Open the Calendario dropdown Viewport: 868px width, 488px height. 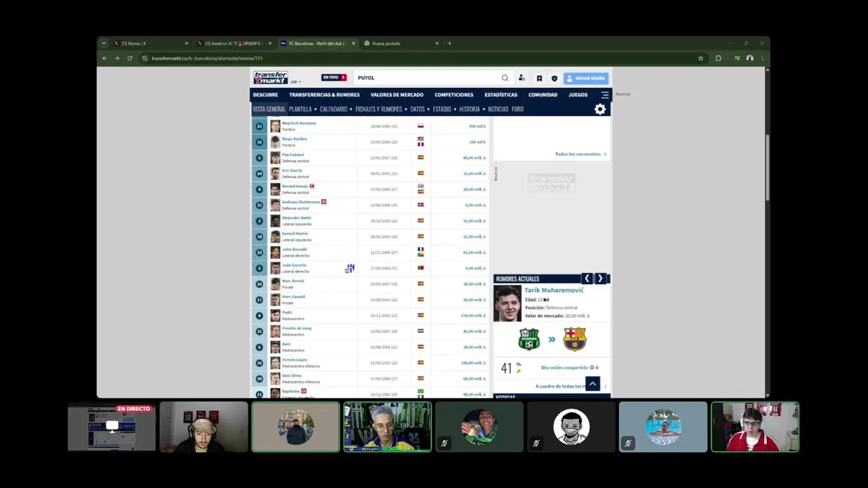click(335, 109)
